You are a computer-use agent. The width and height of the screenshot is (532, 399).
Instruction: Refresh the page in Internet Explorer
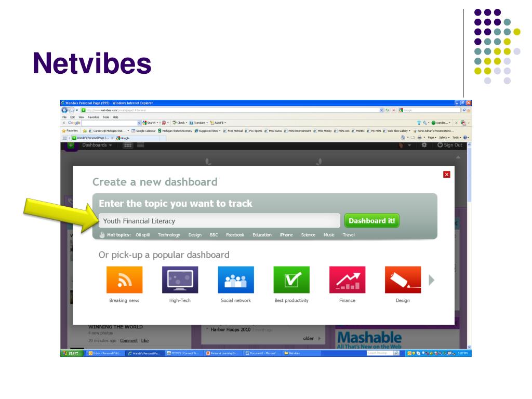click(387, 110)
